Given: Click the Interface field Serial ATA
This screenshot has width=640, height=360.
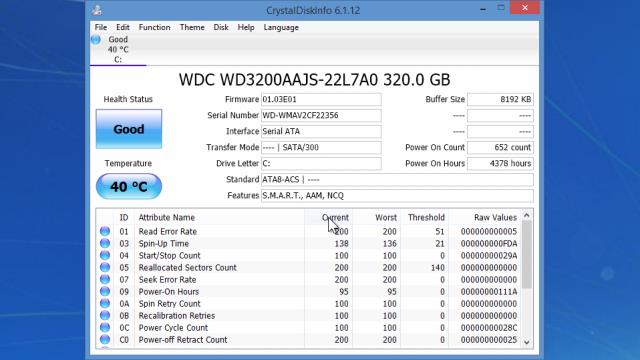Looking at the screenshot, I should coord(321,131).
